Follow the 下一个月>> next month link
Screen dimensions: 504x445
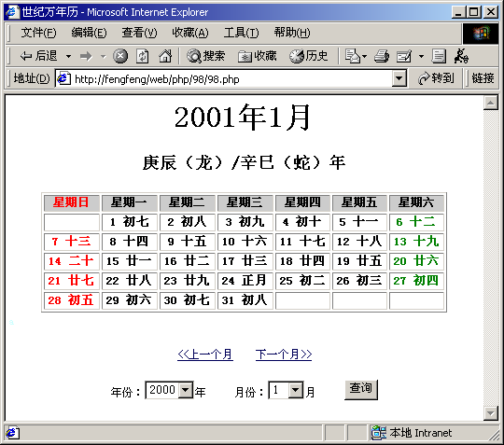[284, 355]
